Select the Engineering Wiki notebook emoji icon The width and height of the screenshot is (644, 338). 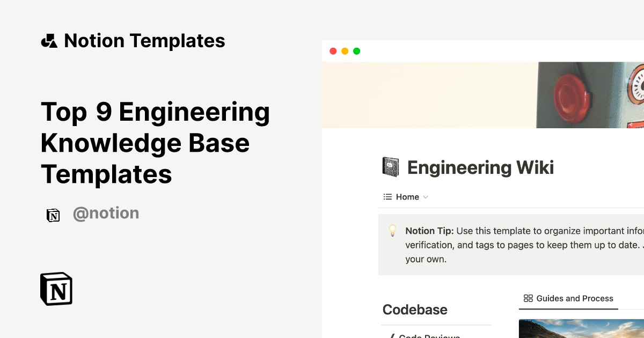point(390,167)
